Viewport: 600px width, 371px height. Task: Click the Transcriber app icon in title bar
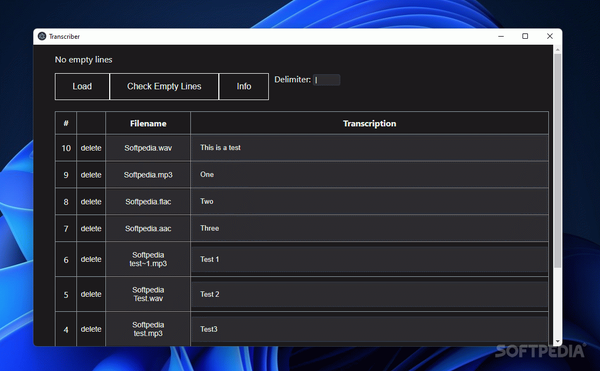(42, 36)
